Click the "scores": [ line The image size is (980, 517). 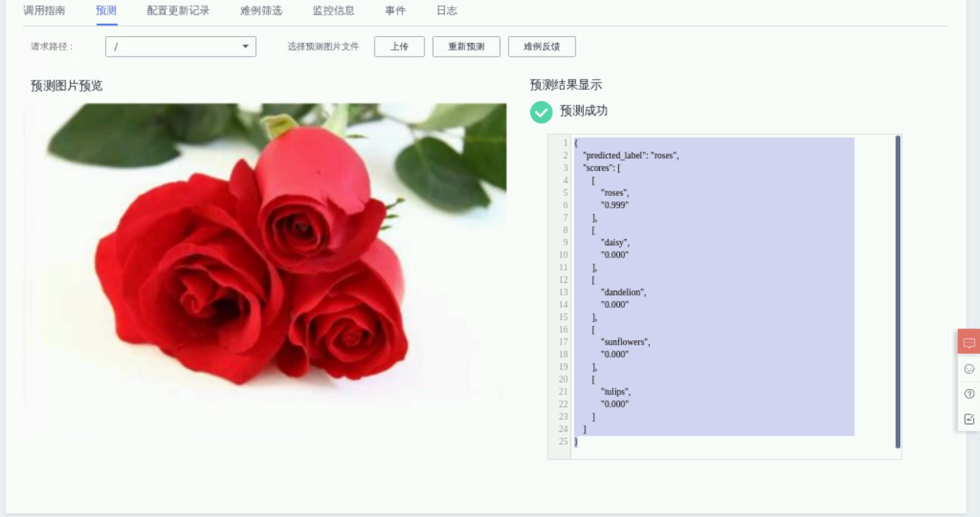[x=602, y=168]
